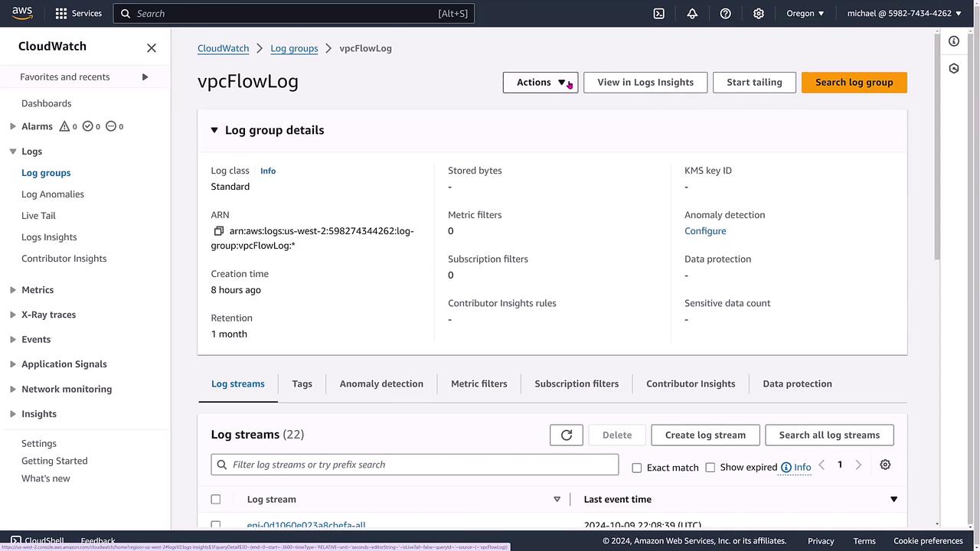Collapse the Logs sidebar section

pyautogui.click(x=12, y=152)
